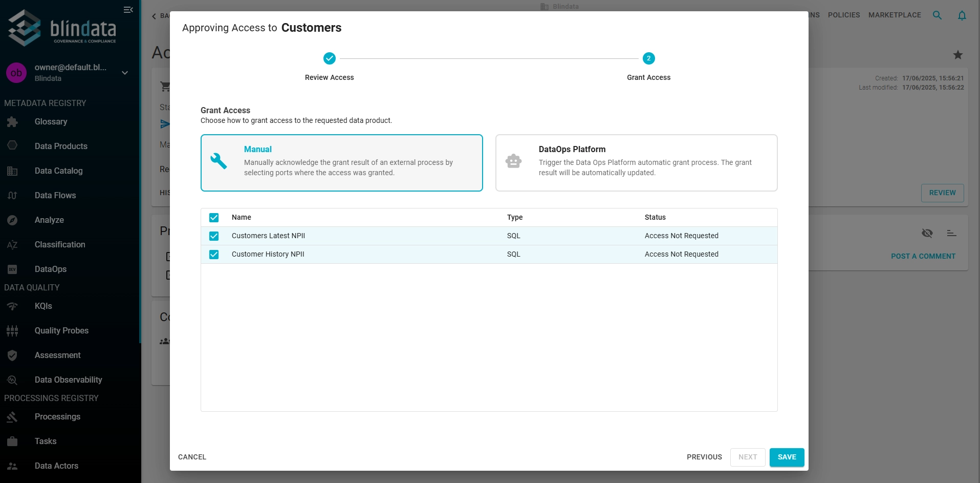Viewport: 980px width, 483px height.
Task: Click 'Customers Latest NPII' name cell
Action: click(268, 236)
